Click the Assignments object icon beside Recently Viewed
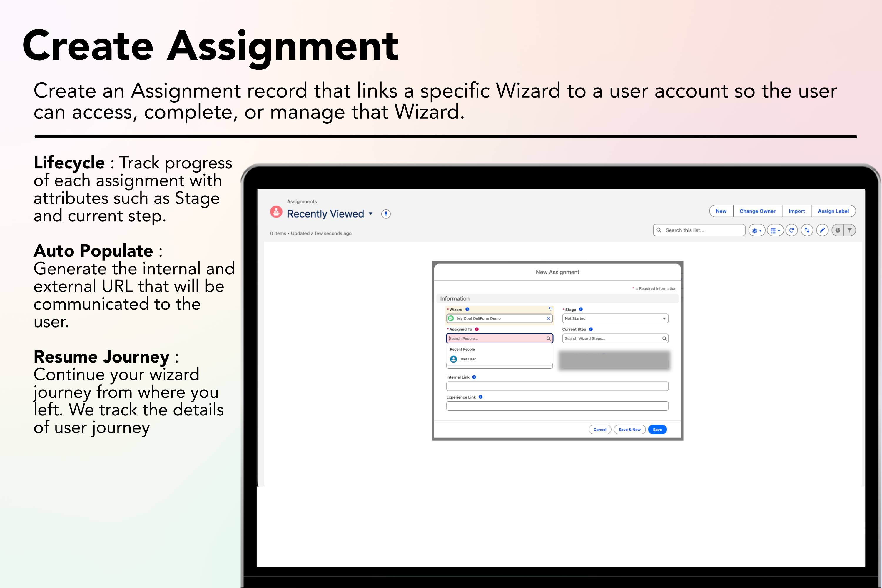 276,211
